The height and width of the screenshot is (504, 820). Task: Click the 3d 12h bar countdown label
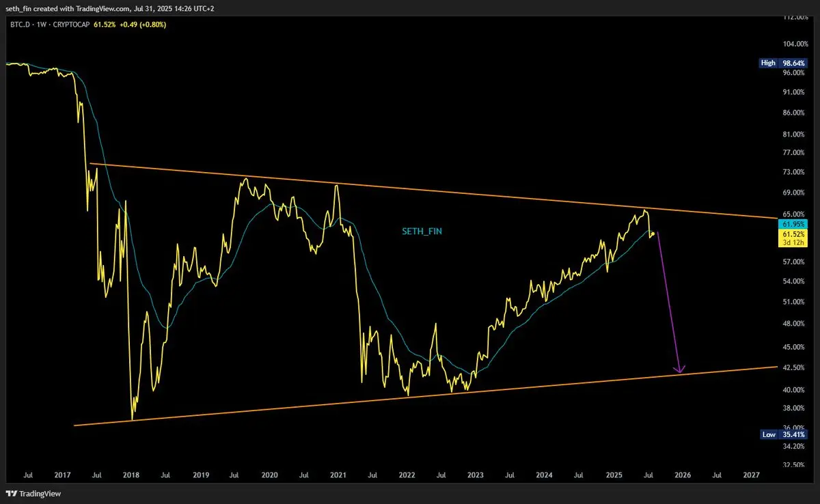[793, 242]
